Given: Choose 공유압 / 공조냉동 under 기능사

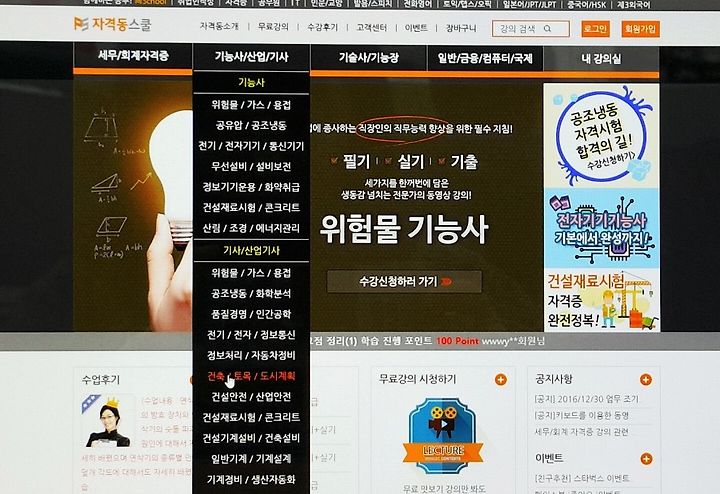Looking at the screenshot, I should [x=251, y=125].
